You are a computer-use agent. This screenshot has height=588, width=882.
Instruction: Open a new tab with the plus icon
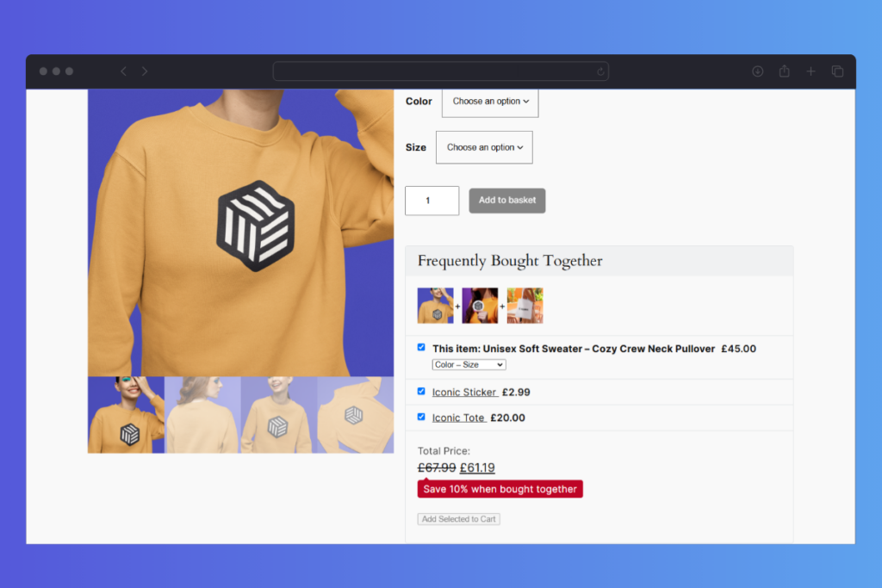click(x=811, y=71)
